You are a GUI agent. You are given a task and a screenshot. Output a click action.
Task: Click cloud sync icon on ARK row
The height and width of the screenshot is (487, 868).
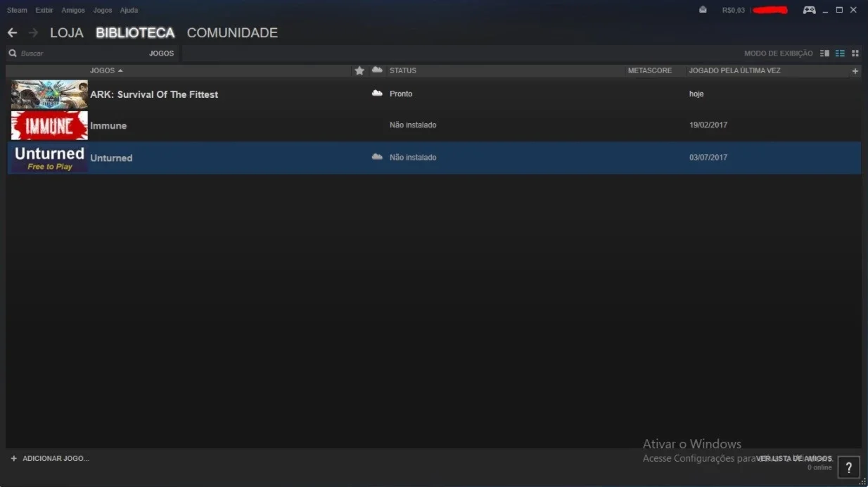coord(377,93)
